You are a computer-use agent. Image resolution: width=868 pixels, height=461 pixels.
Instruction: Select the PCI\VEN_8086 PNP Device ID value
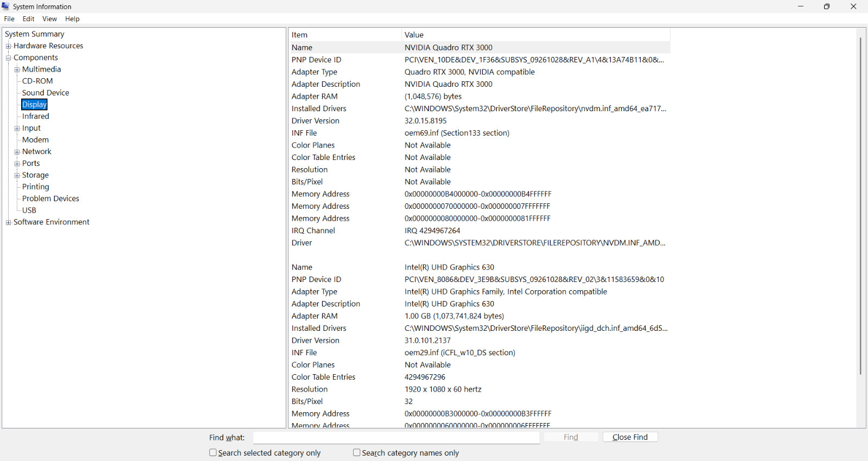click(x=534, y=279)
